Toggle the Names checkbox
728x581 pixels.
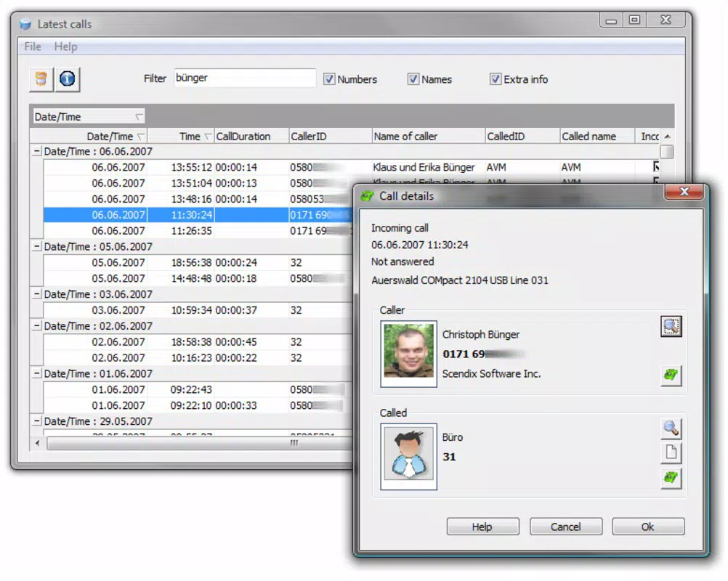coord(413,79)
